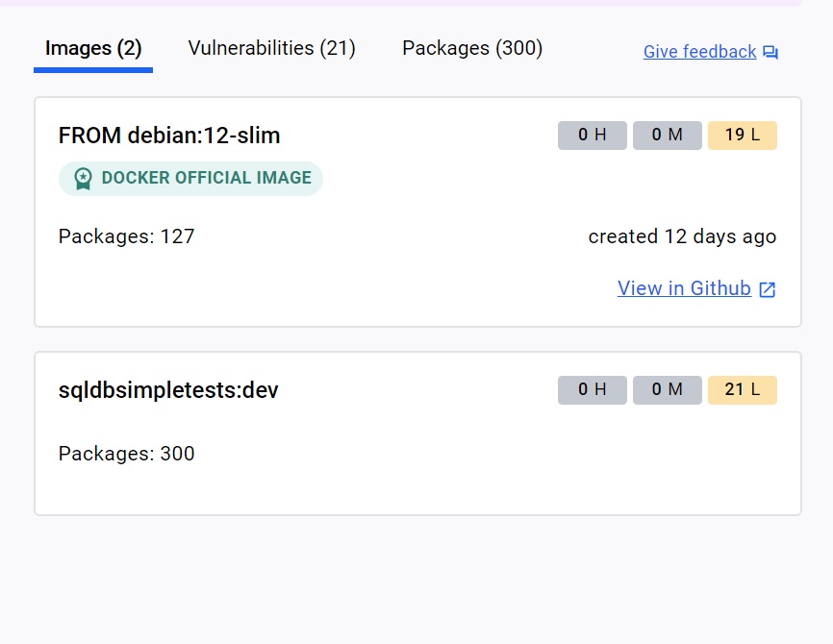Switch to the Images (2) tab
The height and width of the screenshot is (644, 833).
(x=93, y=48)
